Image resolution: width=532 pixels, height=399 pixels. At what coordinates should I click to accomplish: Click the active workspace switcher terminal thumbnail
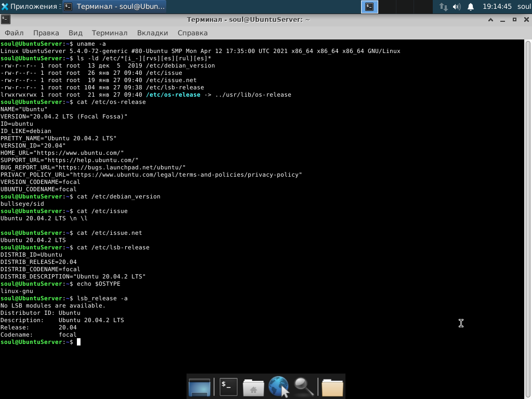tap(369, 7)
